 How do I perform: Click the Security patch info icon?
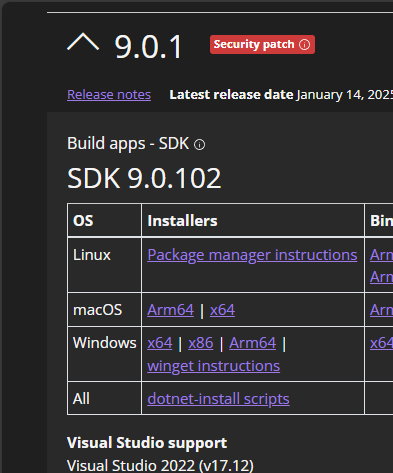304,44
